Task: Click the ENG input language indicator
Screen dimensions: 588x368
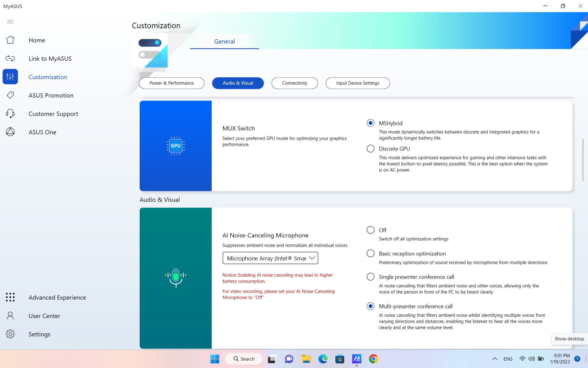Action: coord(508,359)
